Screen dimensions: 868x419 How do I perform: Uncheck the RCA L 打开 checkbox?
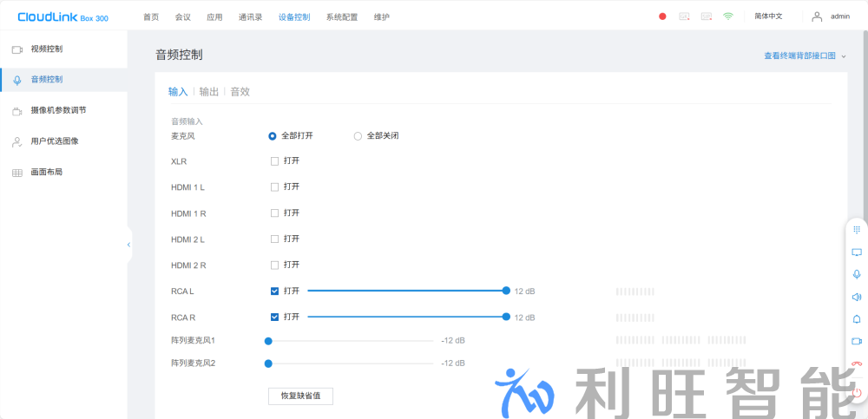tap(274, 291)
